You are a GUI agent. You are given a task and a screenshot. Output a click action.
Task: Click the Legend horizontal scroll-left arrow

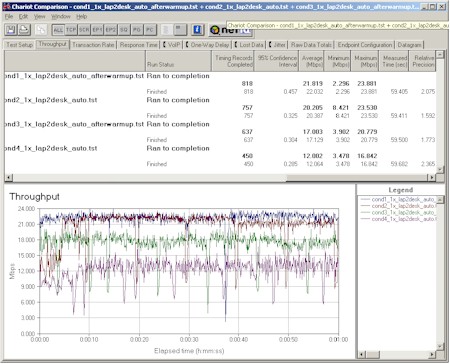click(x=361, y=354)
